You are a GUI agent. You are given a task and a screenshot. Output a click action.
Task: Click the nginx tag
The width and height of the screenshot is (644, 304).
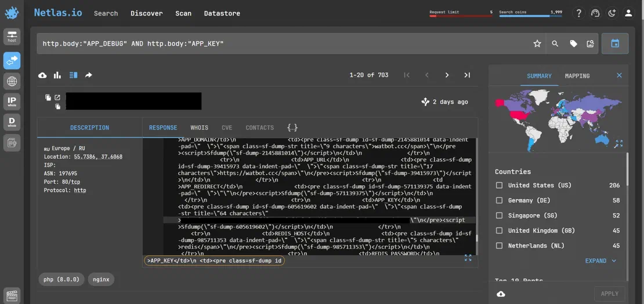click(101, 280)
